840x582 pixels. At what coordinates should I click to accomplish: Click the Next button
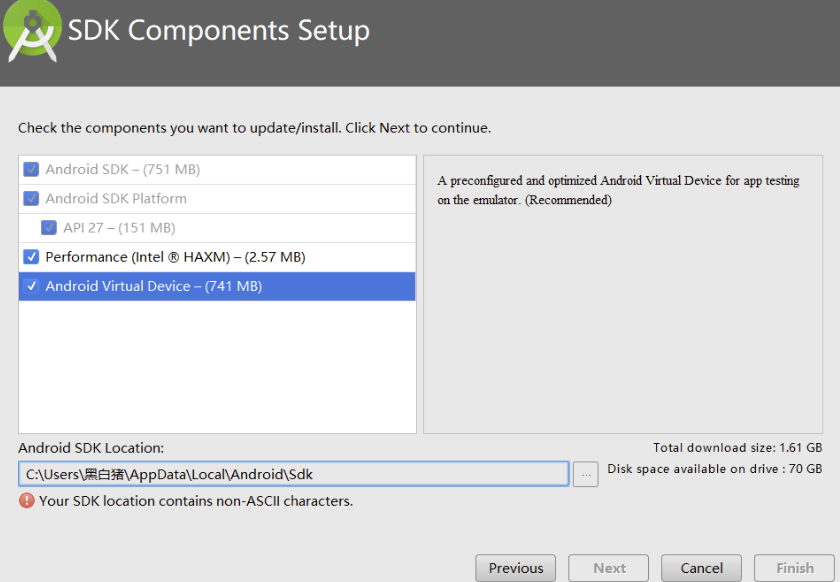609,568
